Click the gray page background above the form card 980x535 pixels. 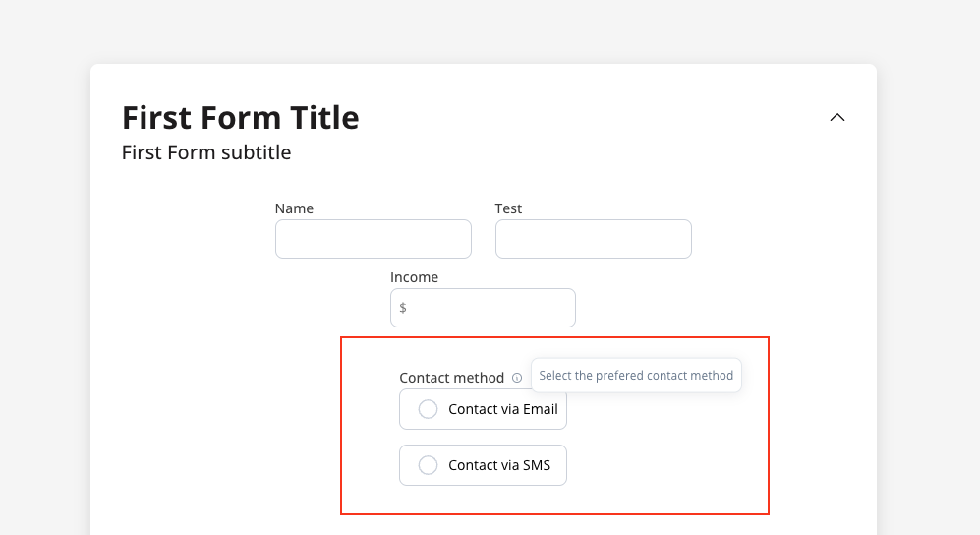(490, 31)
